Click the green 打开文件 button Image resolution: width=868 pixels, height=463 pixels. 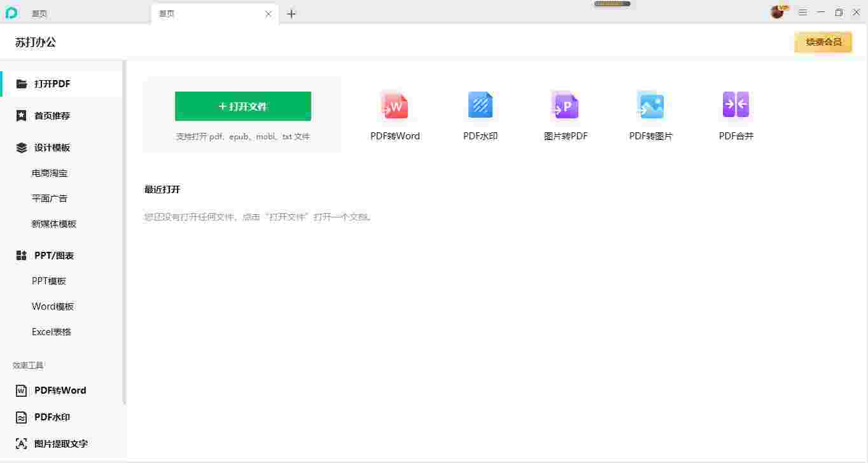click(242, 106)
